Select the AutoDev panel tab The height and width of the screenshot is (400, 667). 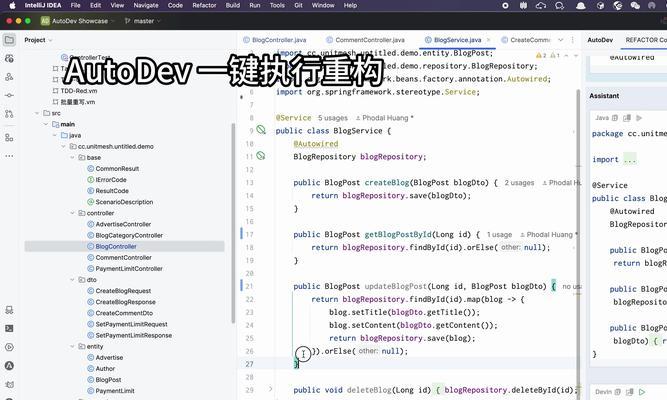[600, 40]
